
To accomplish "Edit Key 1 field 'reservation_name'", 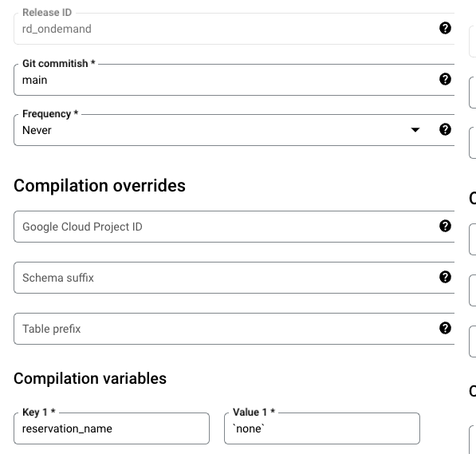I will (x=112, y=428).
